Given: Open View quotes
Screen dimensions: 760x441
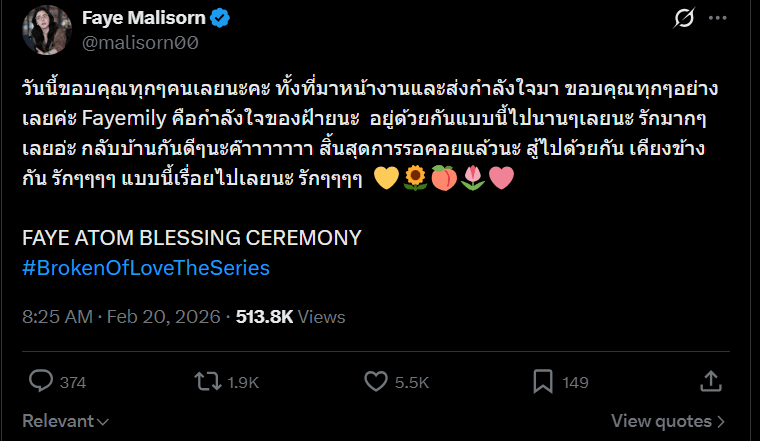Looking at the screenshot, I should click(x=668, y=421).
